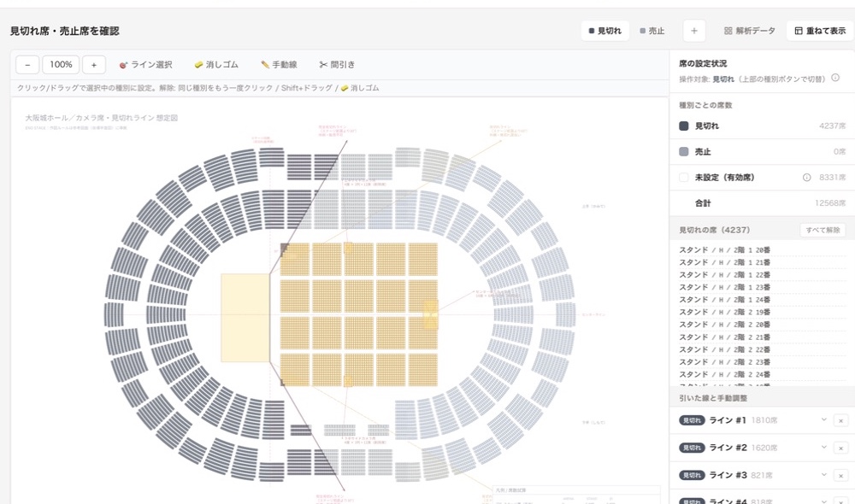The width and height of the screenshot is (855, 504).
Task: Select the 消しゴム eraser tool
Action: click(x=216, y=64)
